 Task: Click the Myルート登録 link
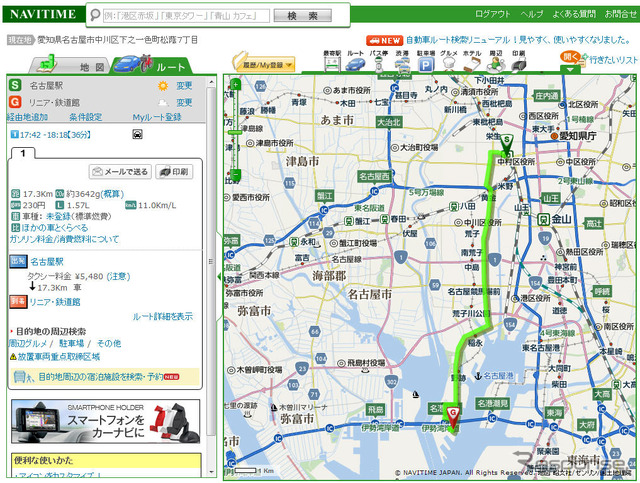(x=157, y=117)
